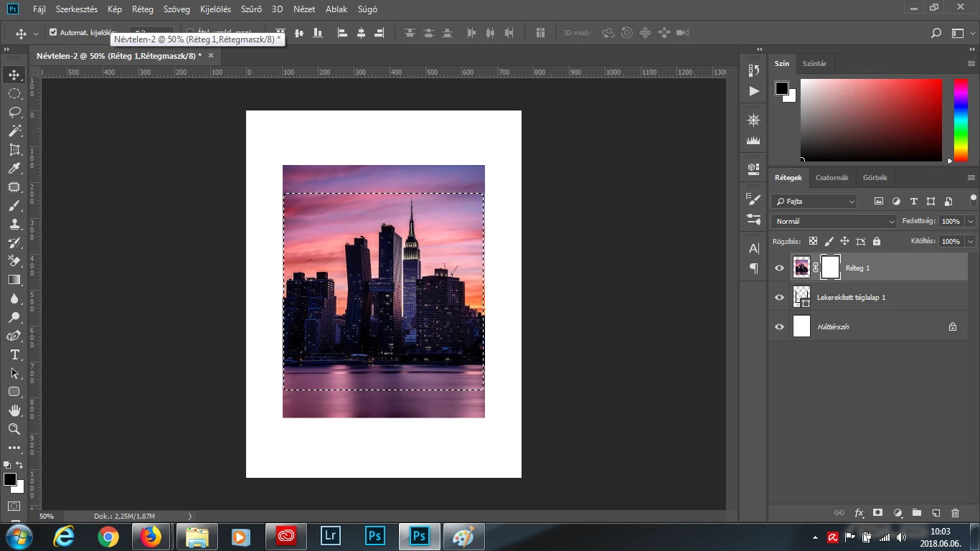Click Add layer mask icon at panel bottom

[x=877, y=513]
